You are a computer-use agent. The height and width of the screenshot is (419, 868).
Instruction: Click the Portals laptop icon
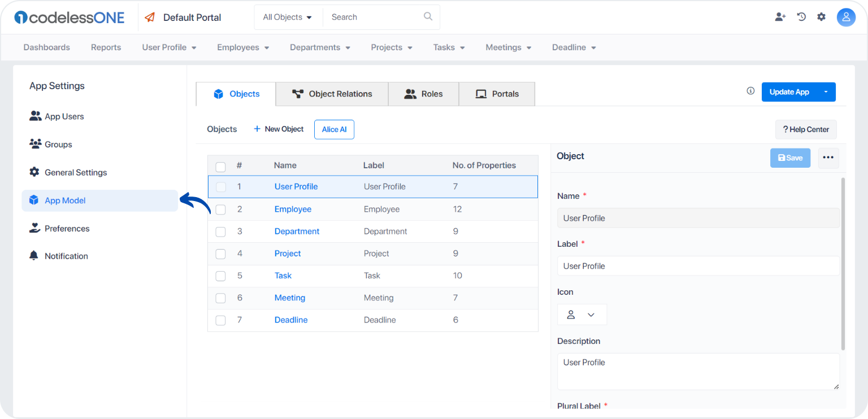(x=481, y=94)
